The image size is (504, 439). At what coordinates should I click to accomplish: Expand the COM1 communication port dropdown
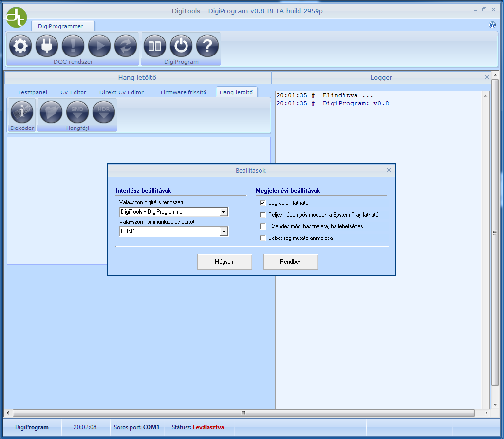click(224, 232)
